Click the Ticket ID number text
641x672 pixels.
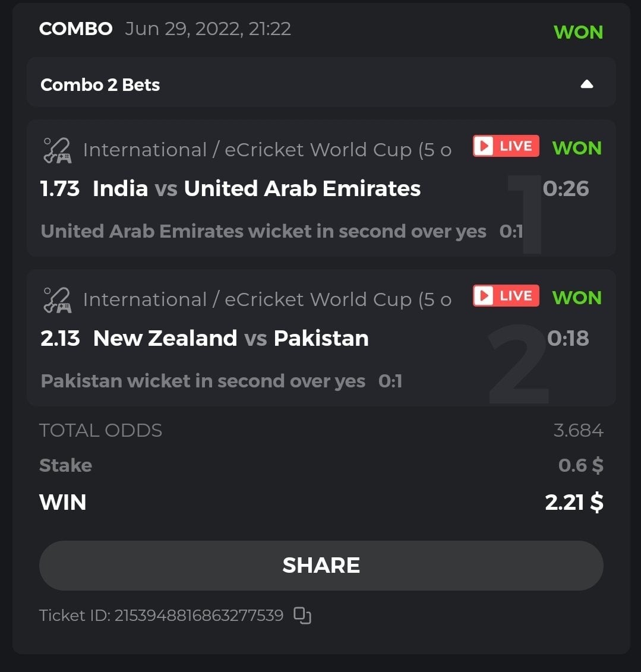coord(198,615)
